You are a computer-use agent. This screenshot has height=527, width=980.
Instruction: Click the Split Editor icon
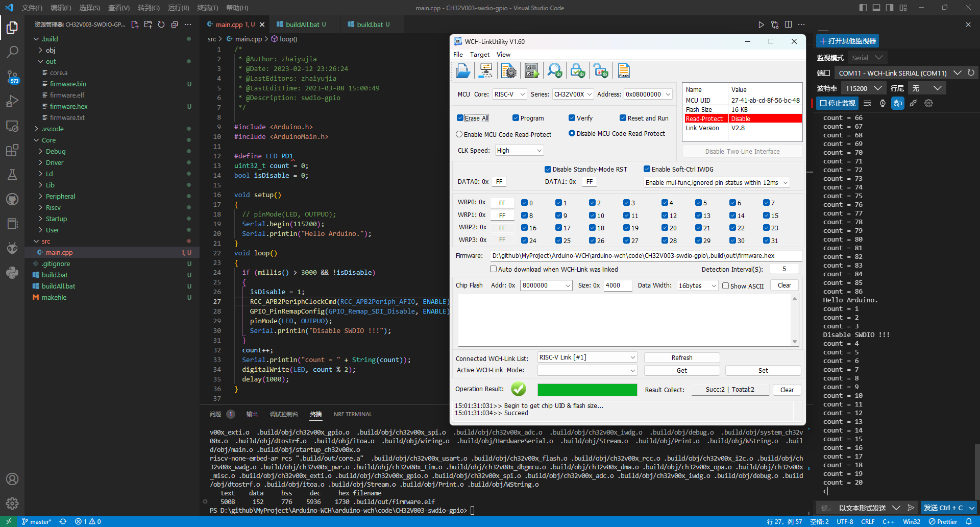pyautogui.click(x=788, y=25)
